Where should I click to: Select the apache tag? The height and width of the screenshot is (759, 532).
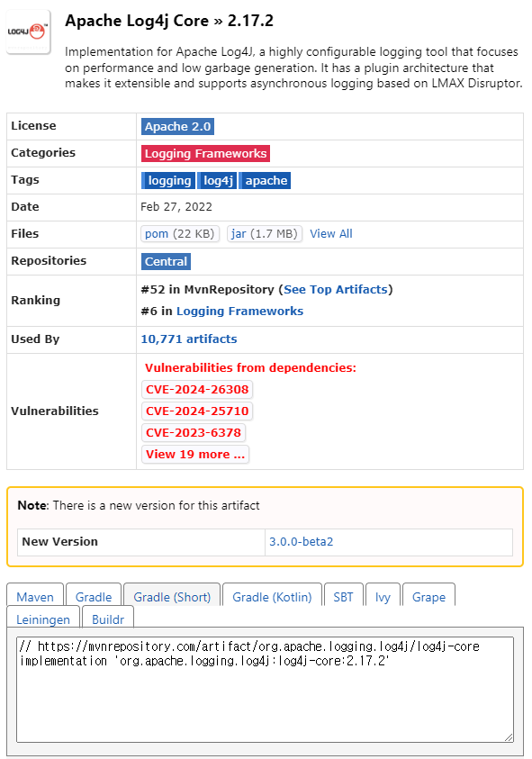click(265, 181)
